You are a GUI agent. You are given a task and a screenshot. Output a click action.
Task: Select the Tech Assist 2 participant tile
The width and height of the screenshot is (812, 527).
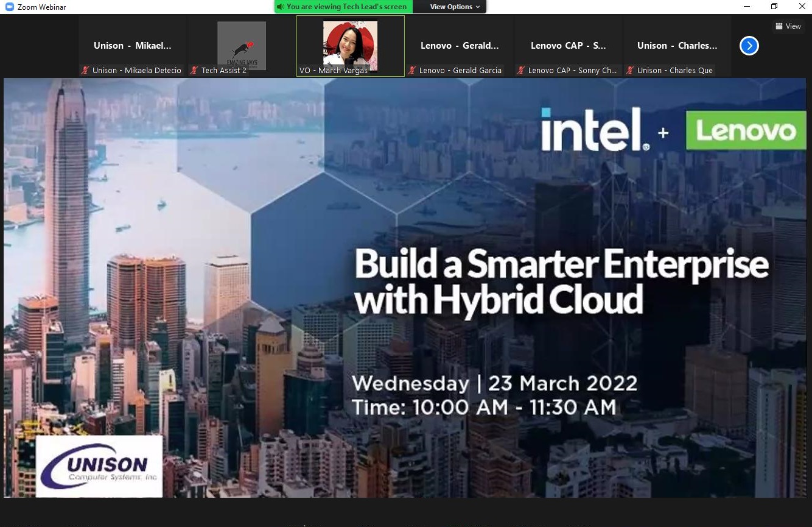pos(241,46)
